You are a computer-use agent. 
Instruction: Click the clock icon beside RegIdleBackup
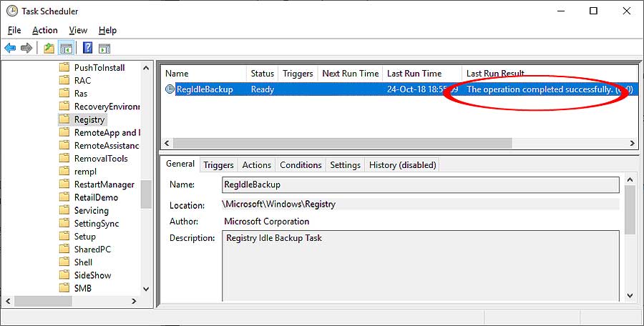(170, 89)
